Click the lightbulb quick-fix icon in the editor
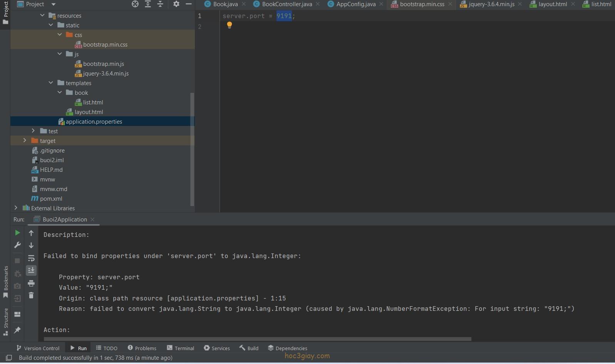The width and height of the screenshot is (615, 364). tap(229, 25)
